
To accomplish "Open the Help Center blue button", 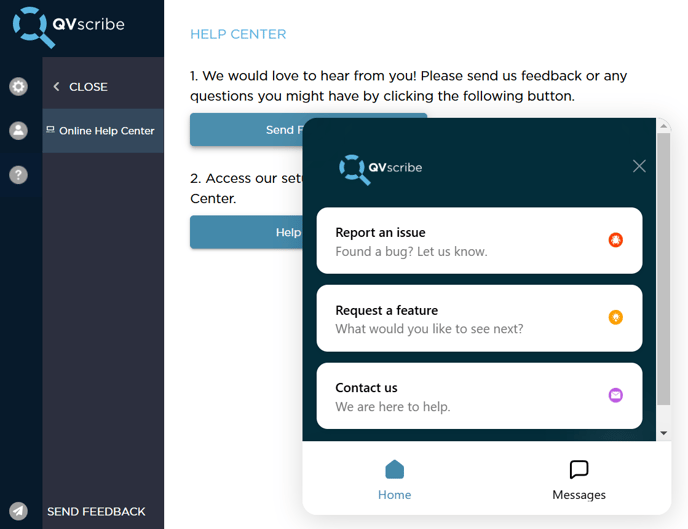I will point(246,232).
